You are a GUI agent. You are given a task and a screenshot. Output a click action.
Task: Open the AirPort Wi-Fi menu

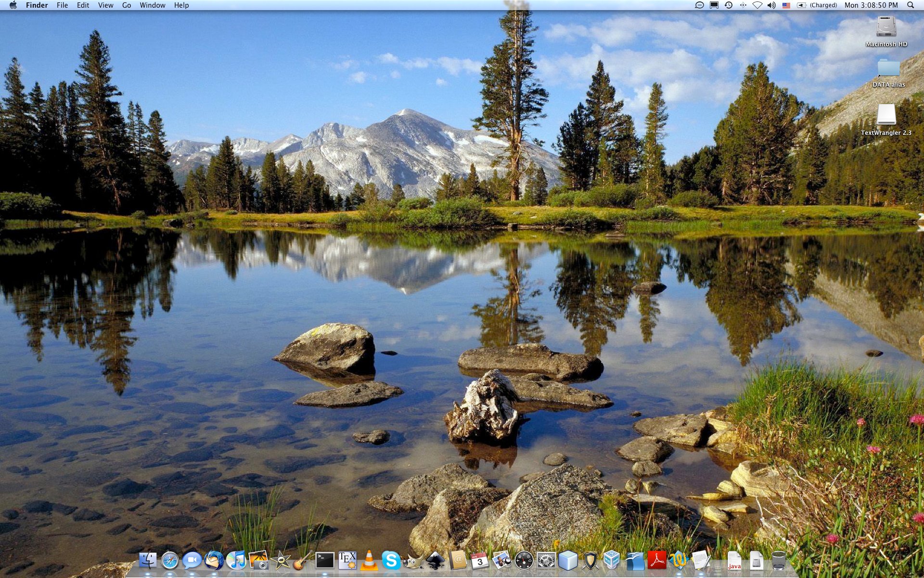pyautogui.click(x=757, y=5)
